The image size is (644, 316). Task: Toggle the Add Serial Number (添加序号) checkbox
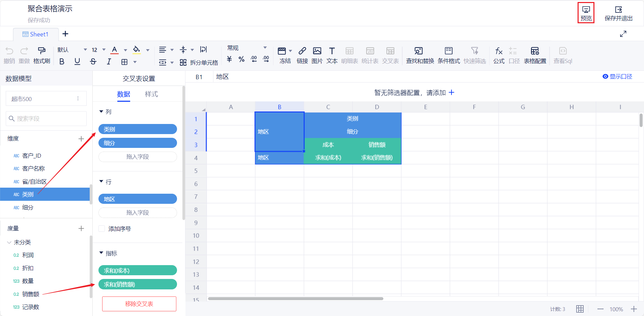[x=102, y=229]
